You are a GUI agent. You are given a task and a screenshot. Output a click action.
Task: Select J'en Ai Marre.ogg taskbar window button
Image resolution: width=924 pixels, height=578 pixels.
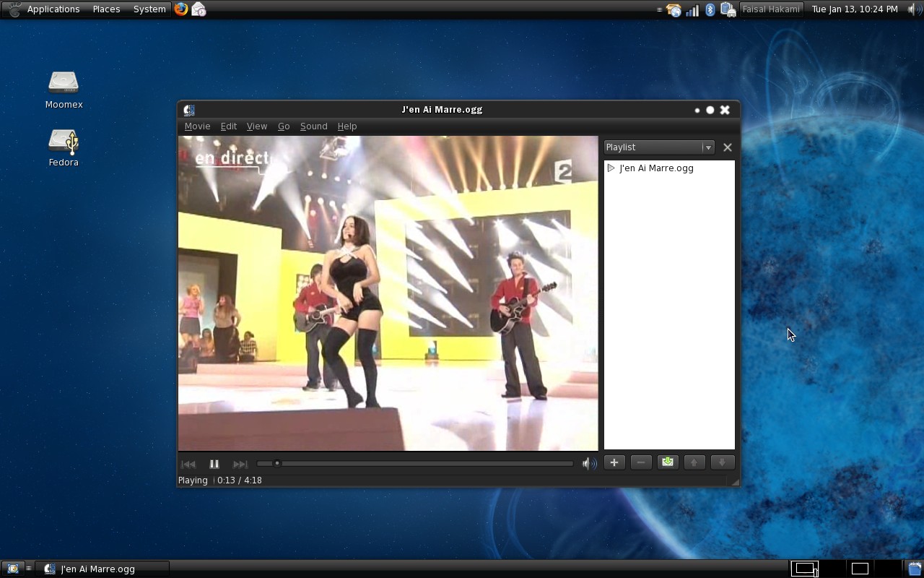point(103,569)
